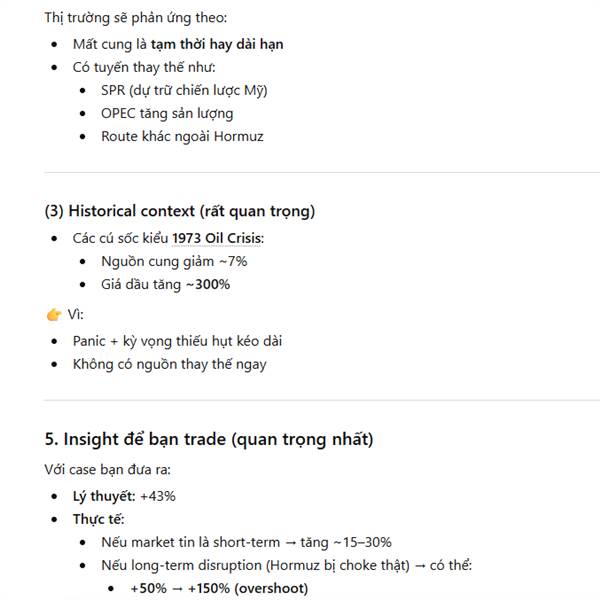Click the pointing hand emoji before Vì
The image size is (600, 600).
[x=54, y=315]
